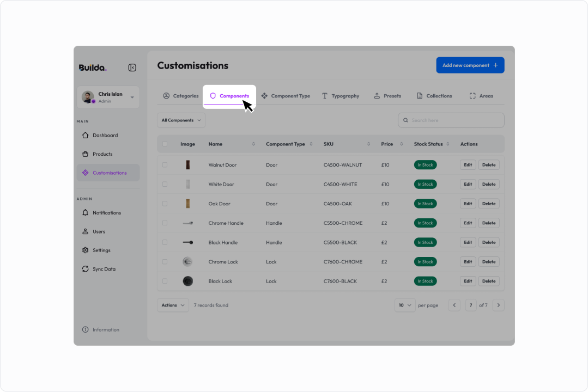Switch to the Component Type tab

click(x=286, y=96)
